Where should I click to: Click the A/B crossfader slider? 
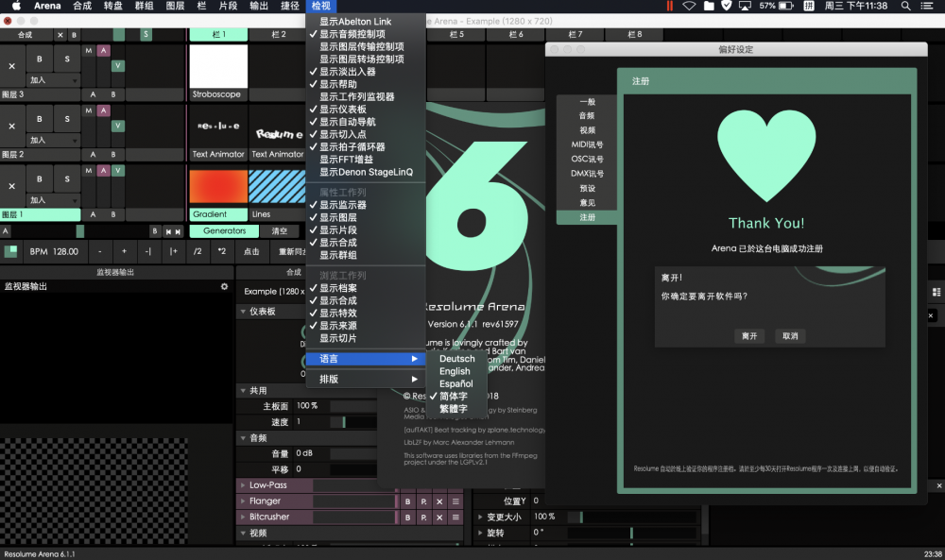click(x=79, y=231)
